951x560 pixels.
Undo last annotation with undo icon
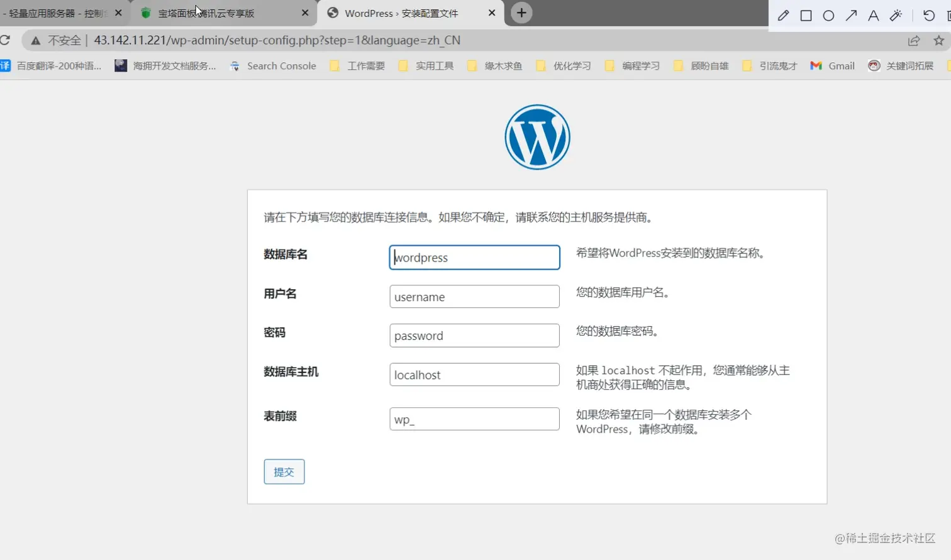929,16
